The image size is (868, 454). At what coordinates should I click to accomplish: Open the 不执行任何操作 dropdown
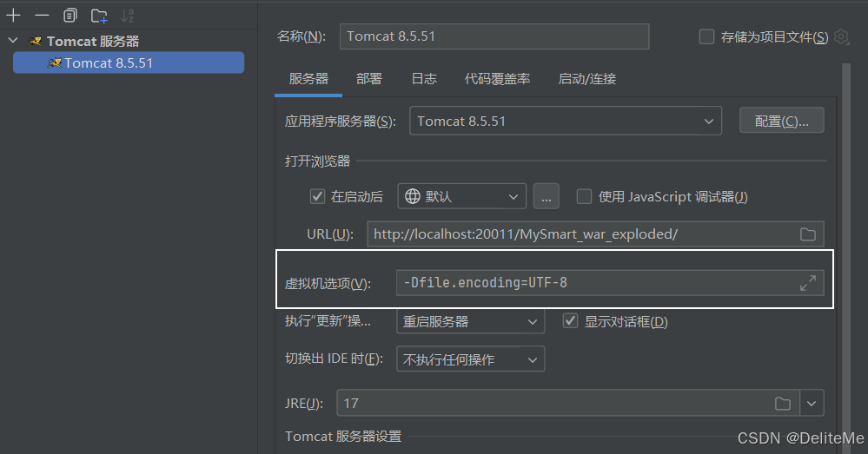(471, 359)
